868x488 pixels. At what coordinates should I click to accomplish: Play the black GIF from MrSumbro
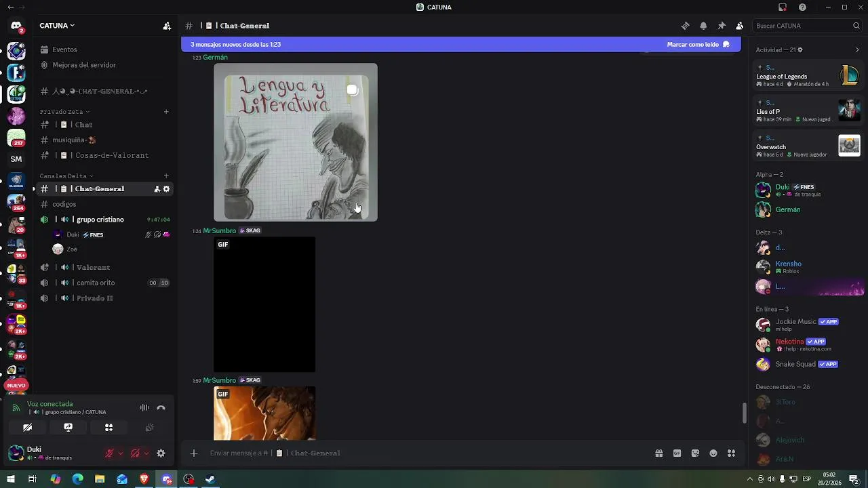tap(264, 304)
